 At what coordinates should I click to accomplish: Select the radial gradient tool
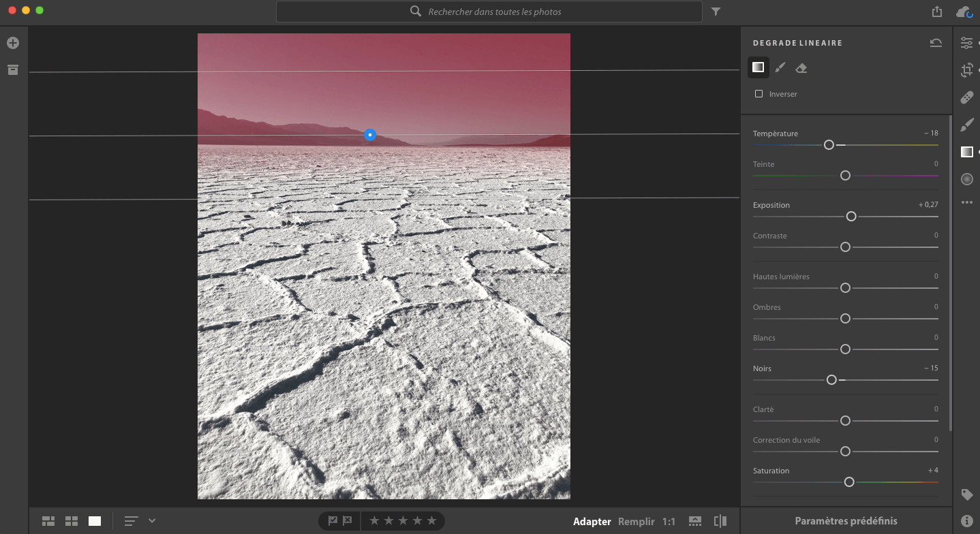[x=966, y=179]
